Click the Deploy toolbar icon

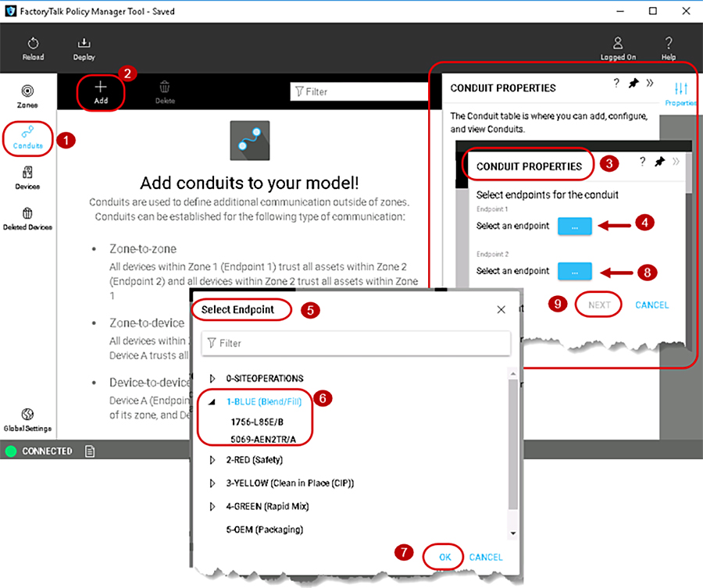tap(84, 49)
